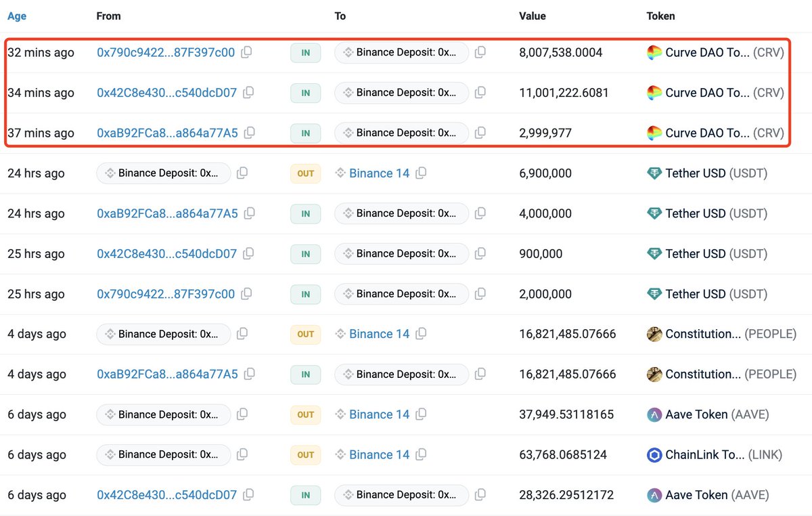The image size is (812, 516).
Task: Copy 0xaB92FCa8 address in the 37 mins row
Action: (250, 133)
